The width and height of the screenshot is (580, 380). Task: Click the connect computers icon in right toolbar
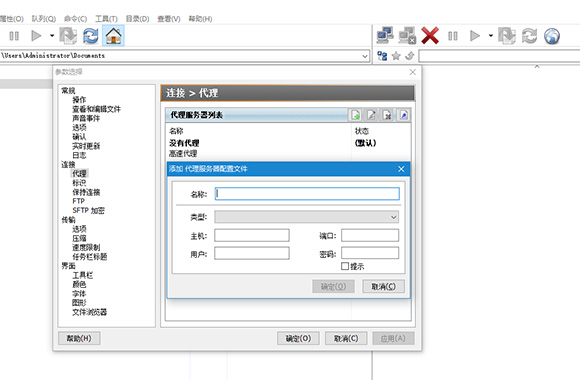(x=385, y=36)
